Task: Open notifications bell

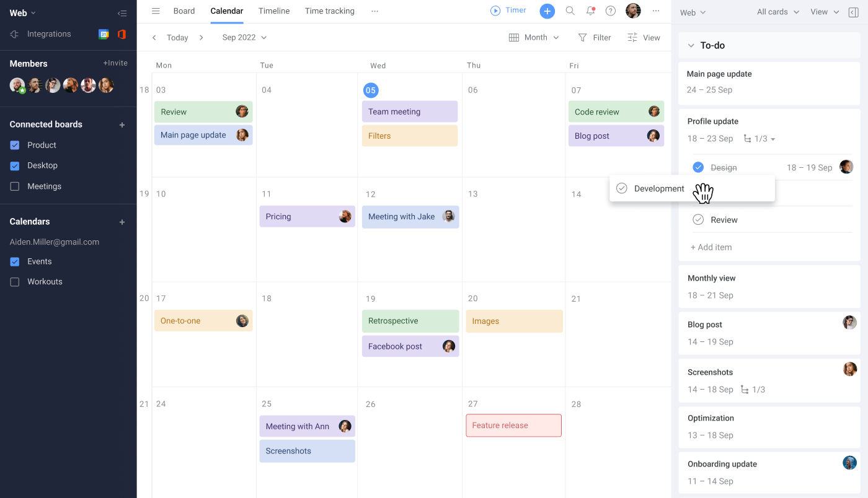Action: pos(590,11)
